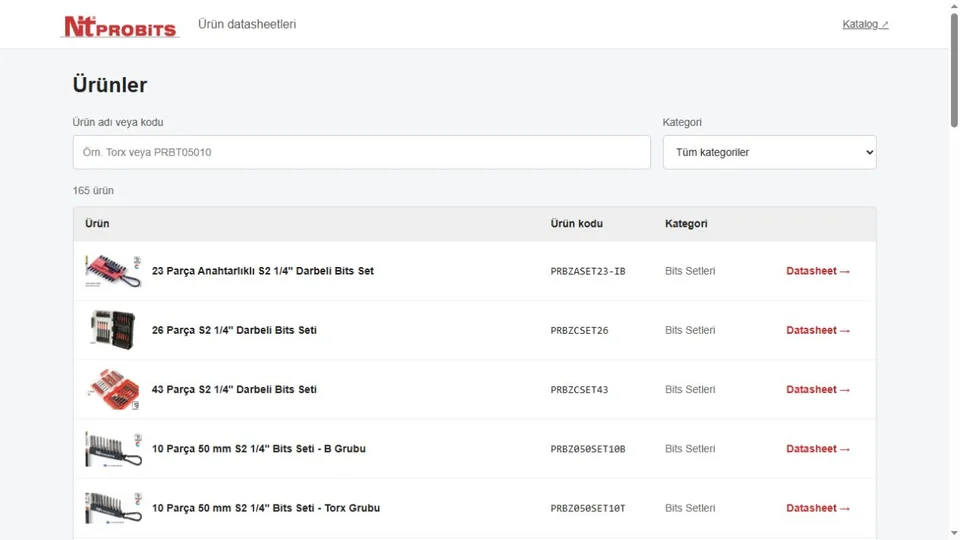Click Bits Setleri category in PRBZASET23-IB row
The width and height of the screenshot is (960, 540).
click(x=690, y=271)
